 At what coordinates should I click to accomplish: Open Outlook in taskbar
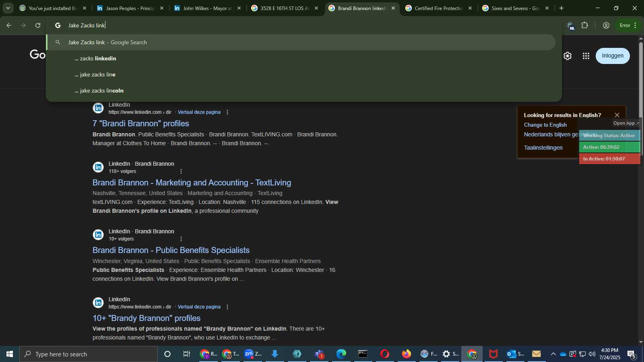click(x=516, y=354)
